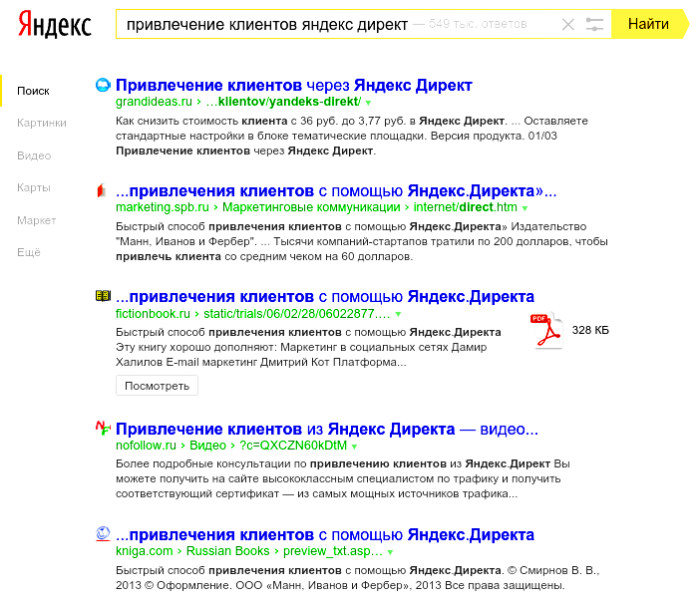Click the 'Маркетинговые коммуникации' breadcrumb link
700x606 pixels.
(x=311, y=207)
